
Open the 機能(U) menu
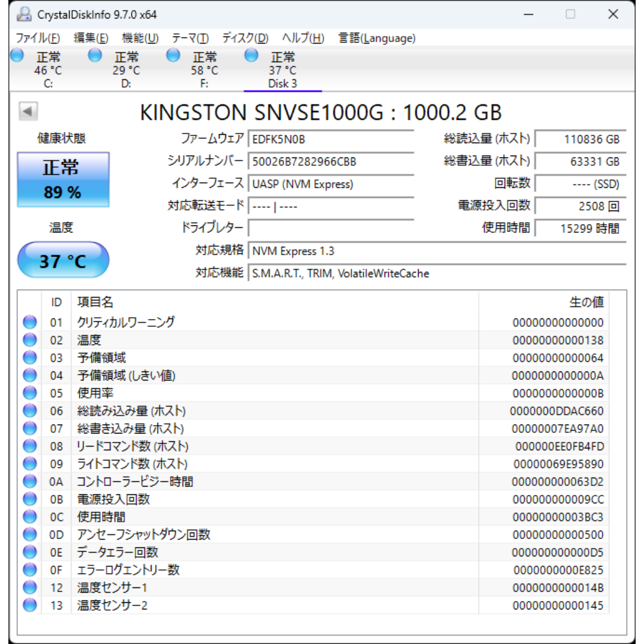[x=140, y=38]
